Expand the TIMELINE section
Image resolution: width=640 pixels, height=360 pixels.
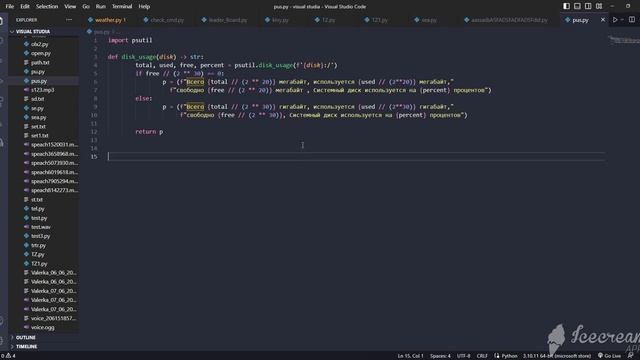point(26,347)
